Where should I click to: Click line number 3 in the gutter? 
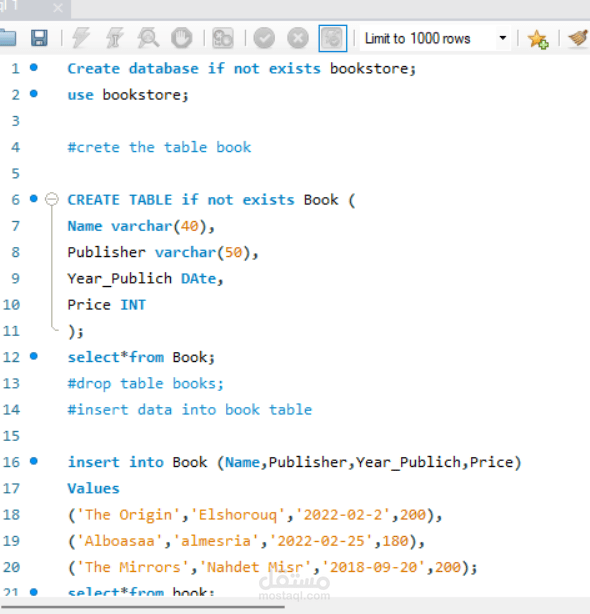(15, 121)
